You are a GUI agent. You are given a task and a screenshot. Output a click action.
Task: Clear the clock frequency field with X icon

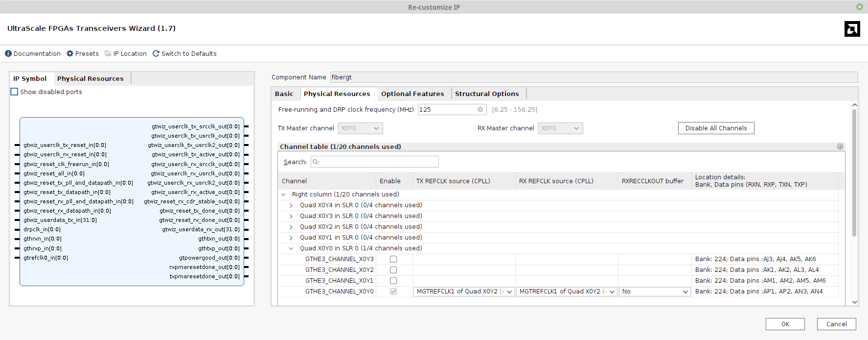coord(480,110)
